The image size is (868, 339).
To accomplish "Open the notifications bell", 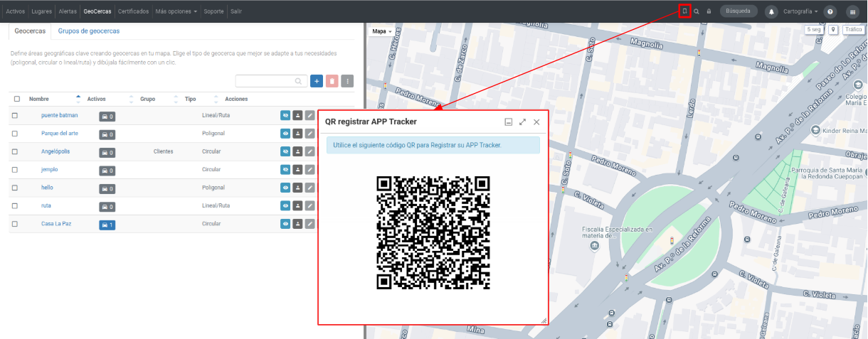I will click(x=771, y=11).
